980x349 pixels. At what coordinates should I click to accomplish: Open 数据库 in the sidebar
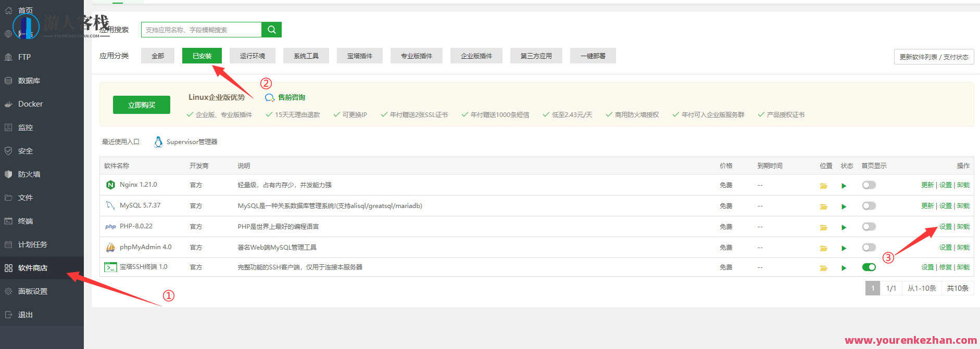[x=42, y=81]
